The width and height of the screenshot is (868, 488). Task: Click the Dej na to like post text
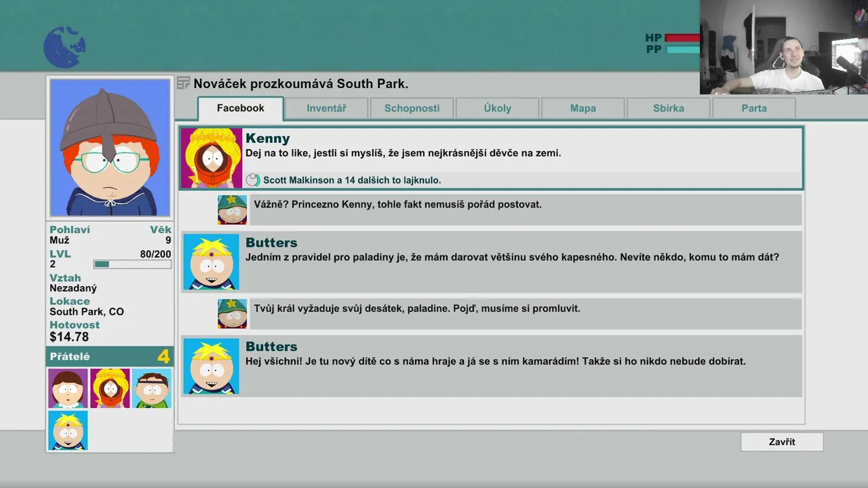pos(403,153)
